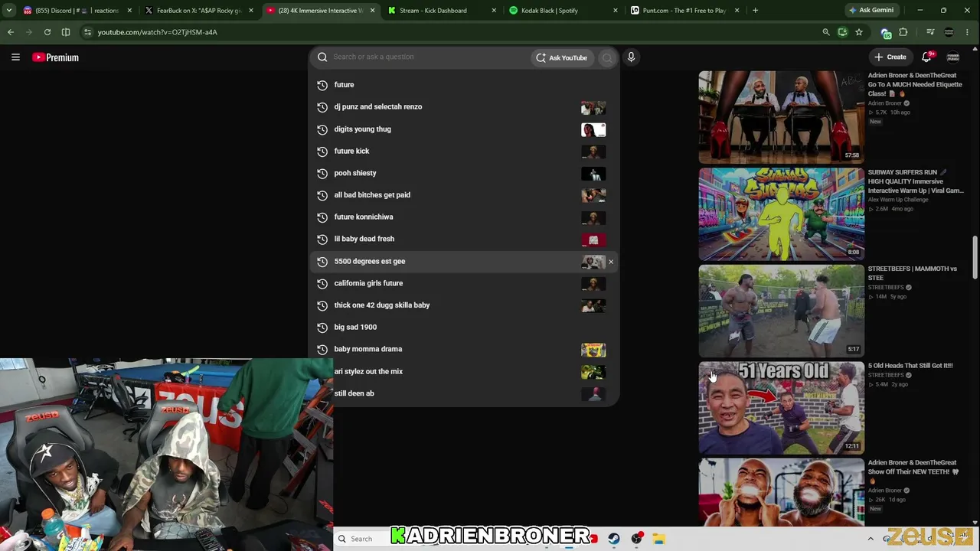The height and width of the screenshot is (551, 980).
Task: Select 'future' search suggestion
Action: (x=463, y=85)
